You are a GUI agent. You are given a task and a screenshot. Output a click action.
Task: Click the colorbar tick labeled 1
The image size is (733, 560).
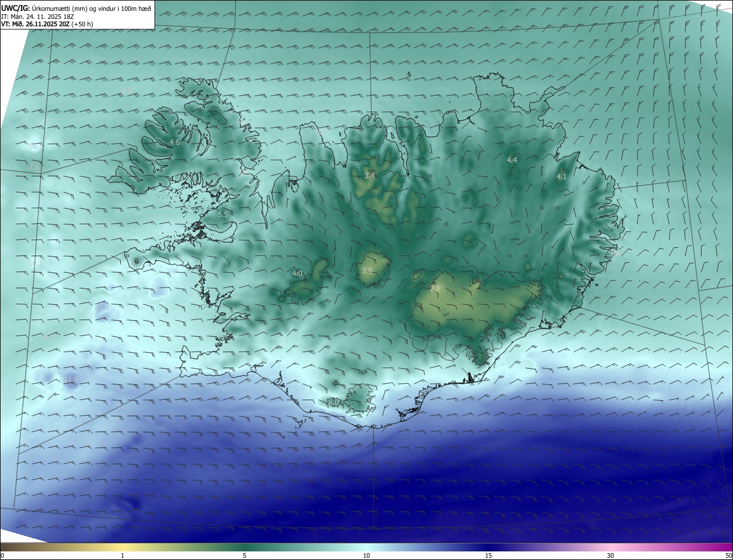123,555
